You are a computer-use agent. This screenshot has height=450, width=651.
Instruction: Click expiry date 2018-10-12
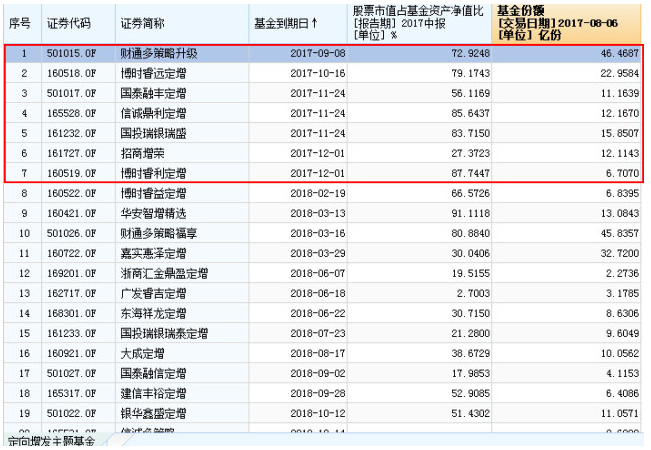click(318, 413)
